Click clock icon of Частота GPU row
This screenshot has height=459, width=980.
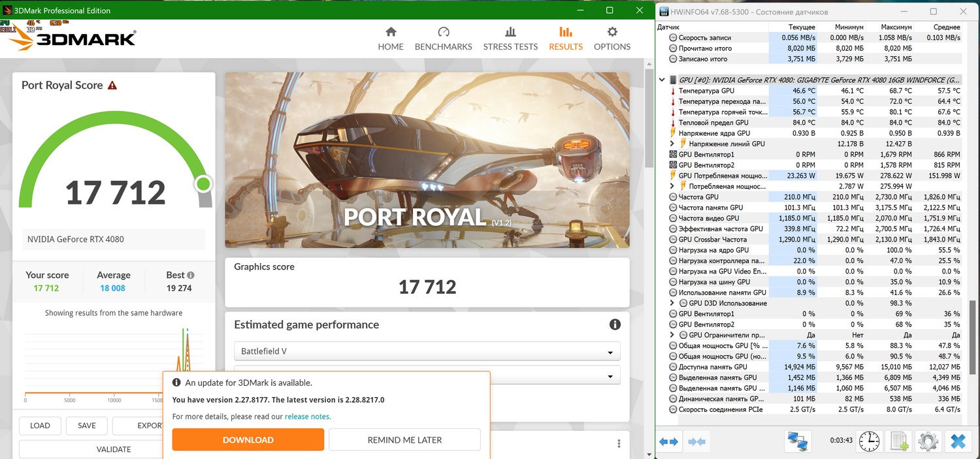(673, 197)
